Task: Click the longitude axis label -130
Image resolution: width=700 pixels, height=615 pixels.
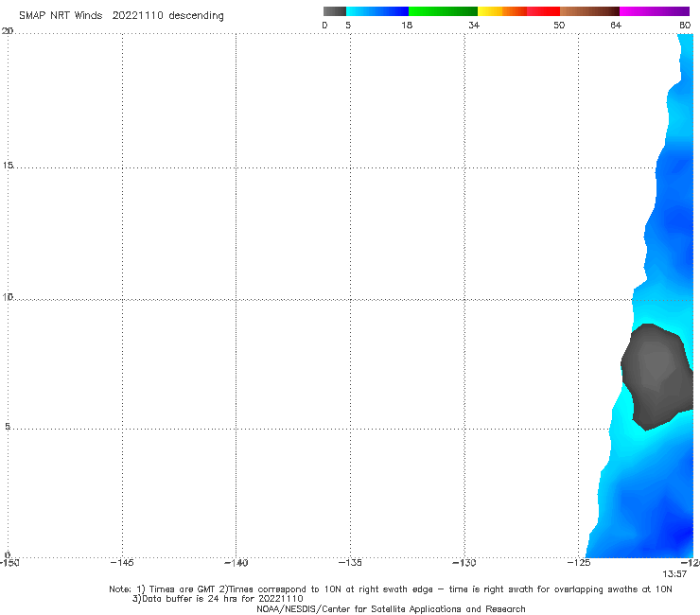Action: [464, 562]
